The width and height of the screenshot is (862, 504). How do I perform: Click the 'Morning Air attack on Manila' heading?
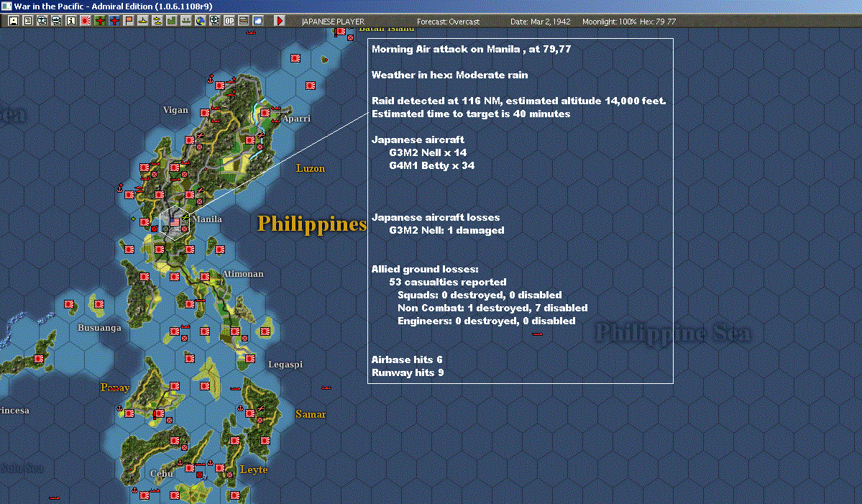point(471,49)
